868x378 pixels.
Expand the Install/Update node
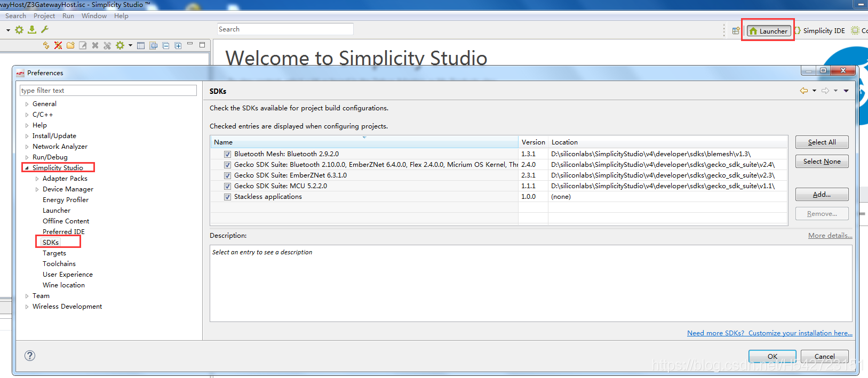click(27, 136)
